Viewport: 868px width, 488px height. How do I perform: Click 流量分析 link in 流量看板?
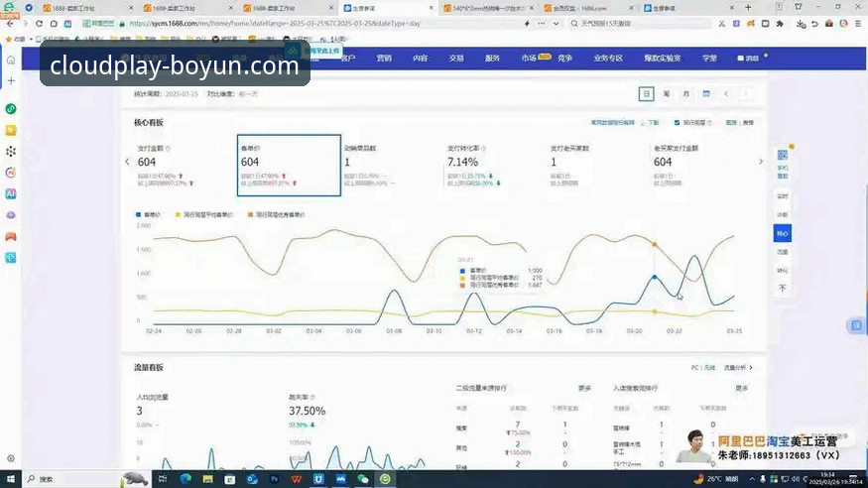(738, 367)
